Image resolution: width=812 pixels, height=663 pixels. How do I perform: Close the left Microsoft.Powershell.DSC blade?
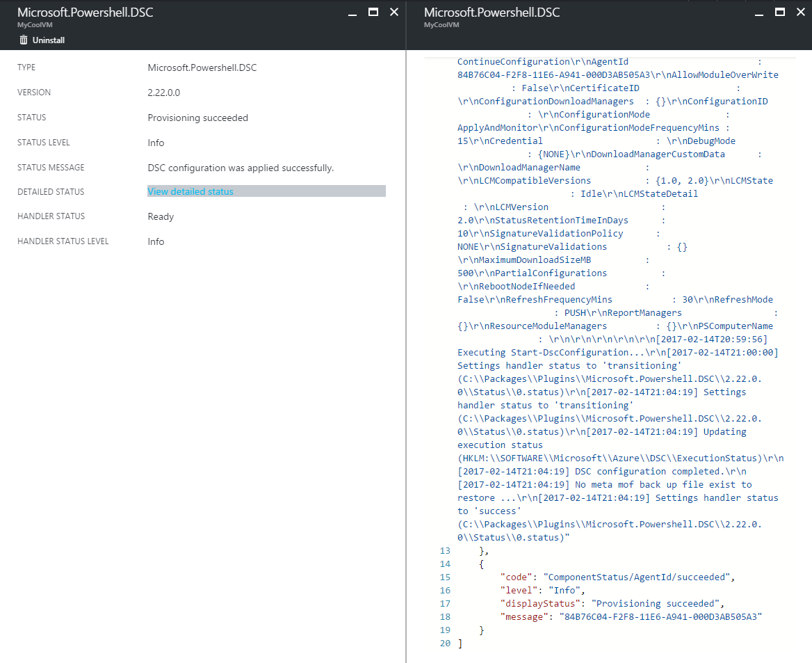point(394,12)
